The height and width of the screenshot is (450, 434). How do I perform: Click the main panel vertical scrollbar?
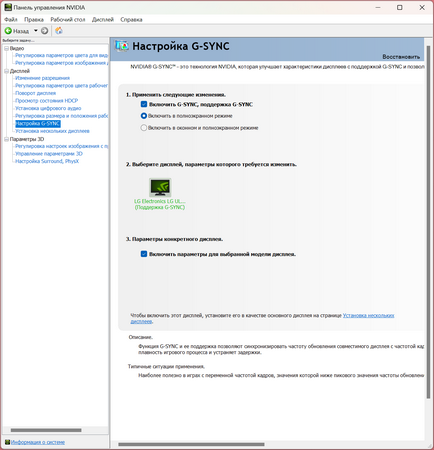tap(428, 222)
